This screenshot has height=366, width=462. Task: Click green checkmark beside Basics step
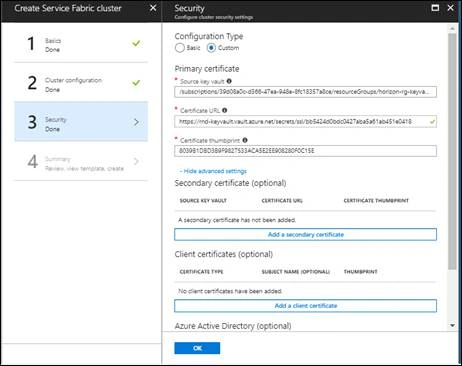coord(136,43)
